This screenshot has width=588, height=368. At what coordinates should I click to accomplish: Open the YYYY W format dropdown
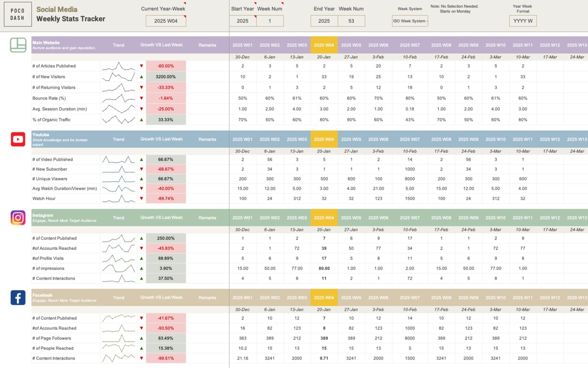pyautogui.click(x=523, y=21)
